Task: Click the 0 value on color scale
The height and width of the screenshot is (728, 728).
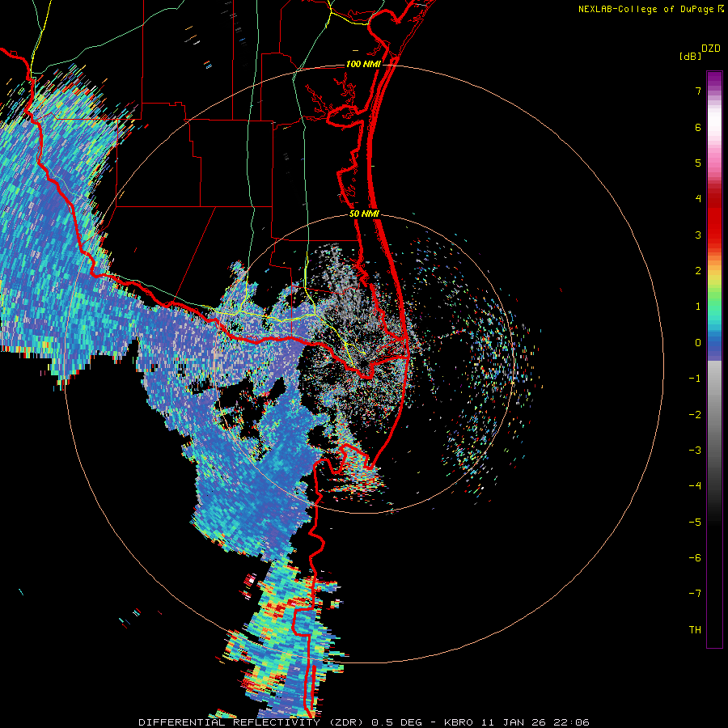Action: pyautogui.click(x=698, y=343)
